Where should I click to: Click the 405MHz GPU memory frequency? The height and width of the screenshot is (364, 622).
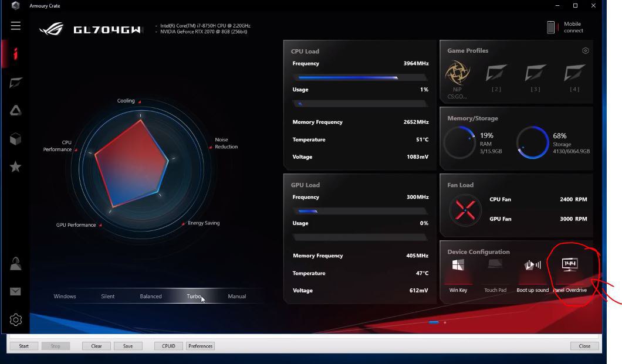417,256
